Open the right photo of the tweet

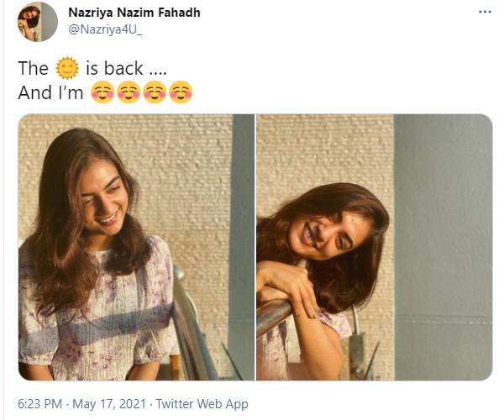click(375, 247)
